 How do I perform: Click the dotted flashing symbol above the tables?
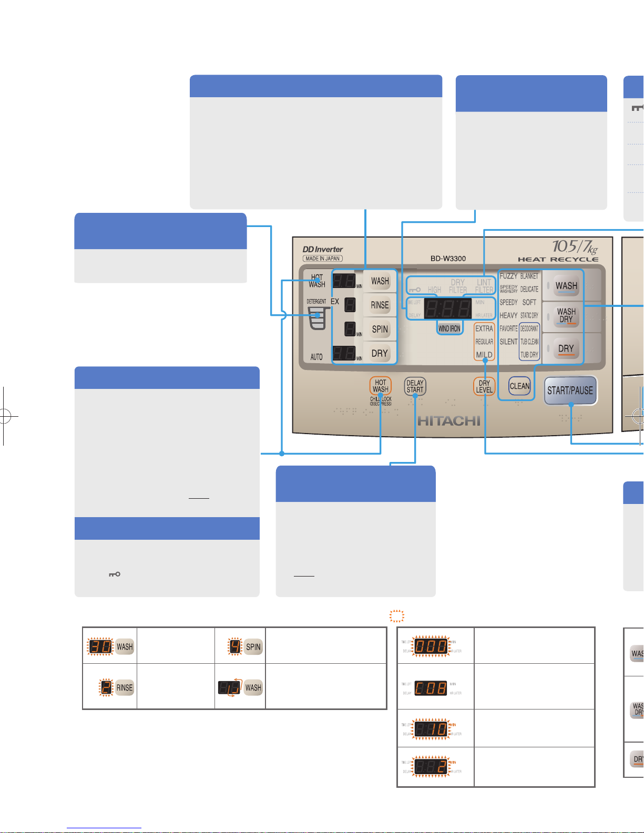pos(397,616)
